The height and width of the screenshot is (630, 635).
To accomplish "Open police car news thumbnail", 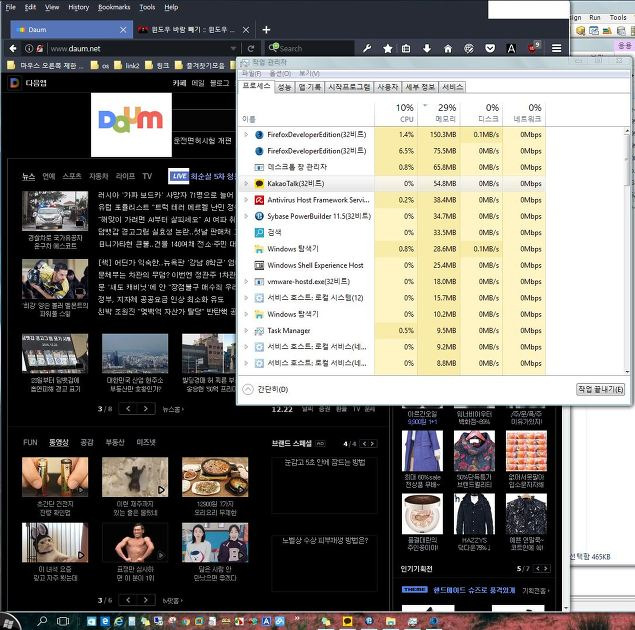I will click(x=55, y=211).
